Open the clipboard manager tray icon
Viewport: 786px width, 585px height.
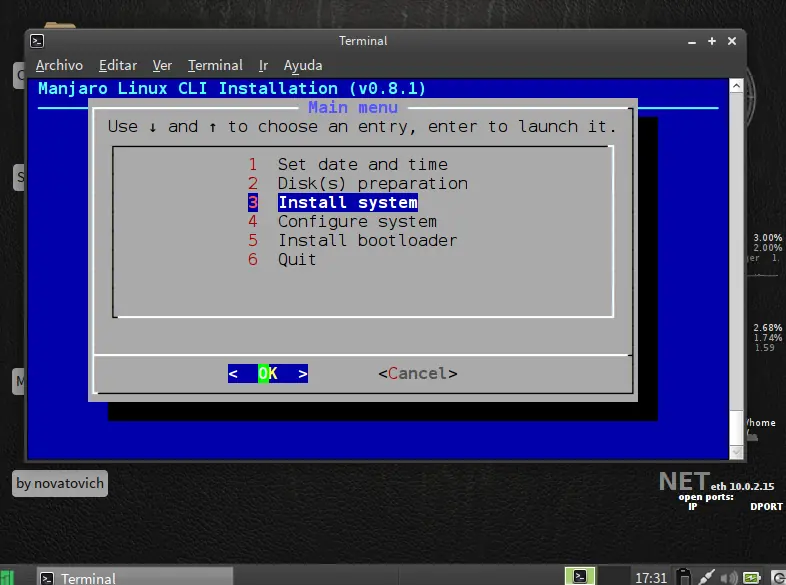tap(684, 577)
